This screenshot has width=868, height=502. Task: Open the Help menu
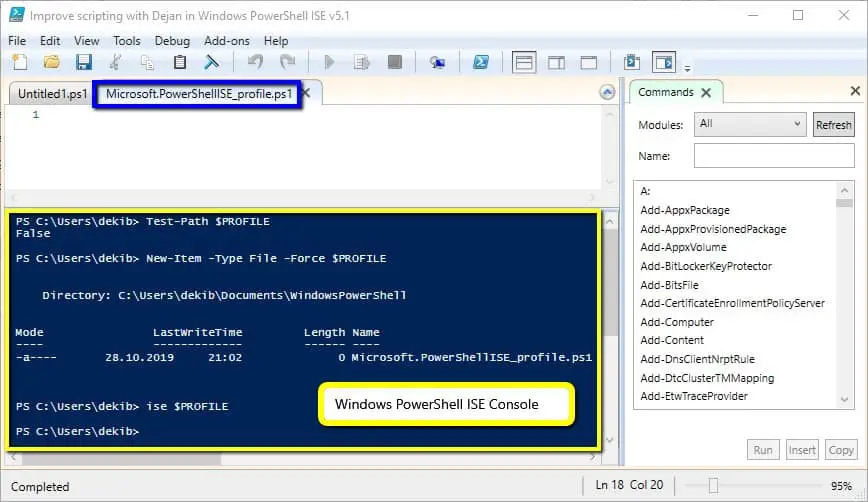(276, 41)
